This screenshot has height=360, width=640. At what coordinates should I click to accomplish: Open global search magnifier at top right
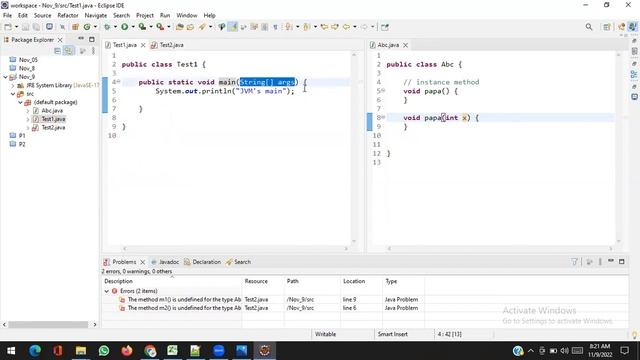point(589,27)
